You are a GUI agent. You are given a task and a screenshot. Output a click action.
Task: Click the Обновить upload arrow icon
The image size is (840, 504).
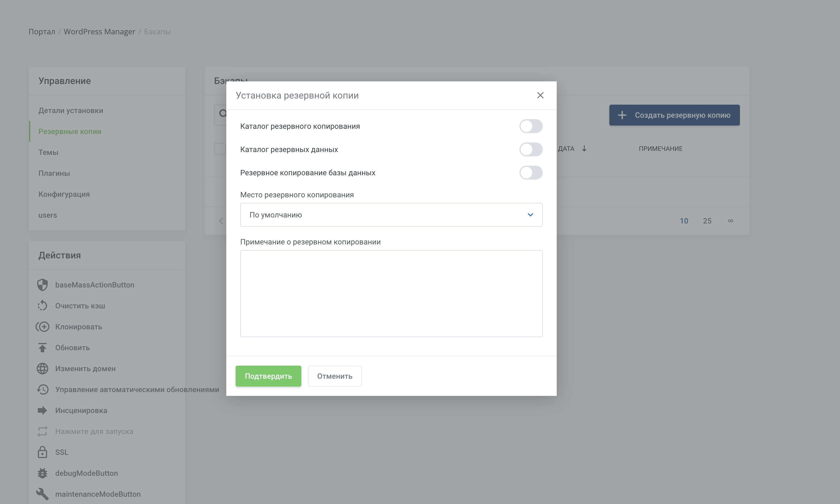(x=42, y=347)
